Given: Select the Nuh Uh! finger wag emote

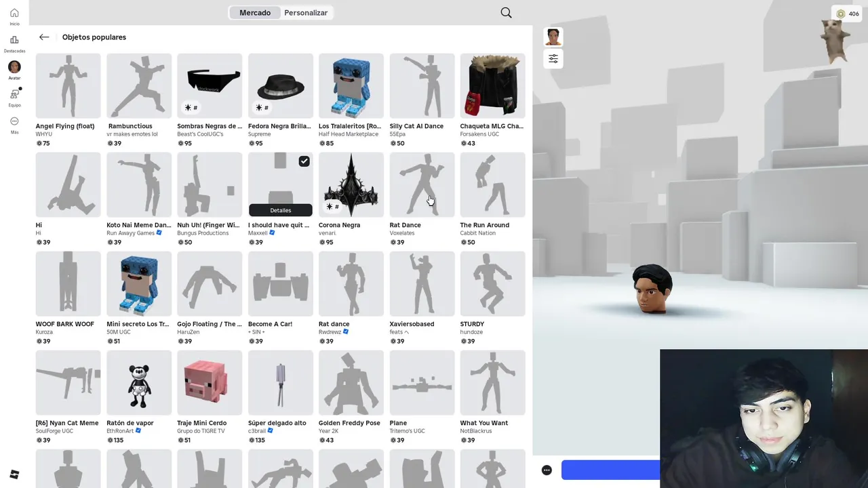Looking at the screenshot, I should pyautogui.click(x=210, y=185).
